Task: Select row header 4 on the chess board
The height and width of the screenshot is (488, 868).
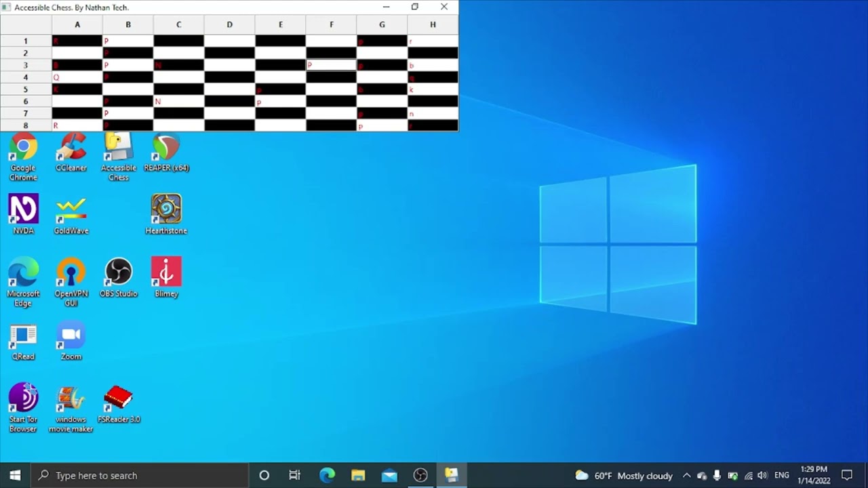Action: (x=26, y=77)
